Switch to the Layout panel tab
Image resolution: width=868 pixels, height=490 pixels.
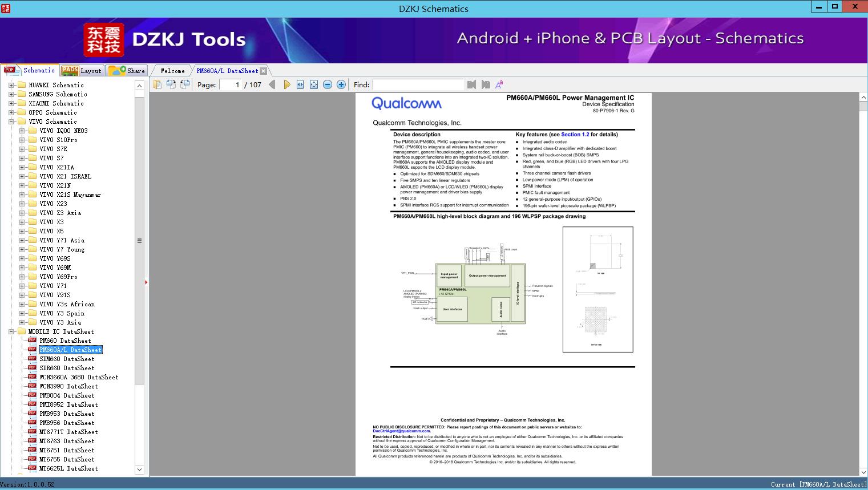[x=82, y=71]
